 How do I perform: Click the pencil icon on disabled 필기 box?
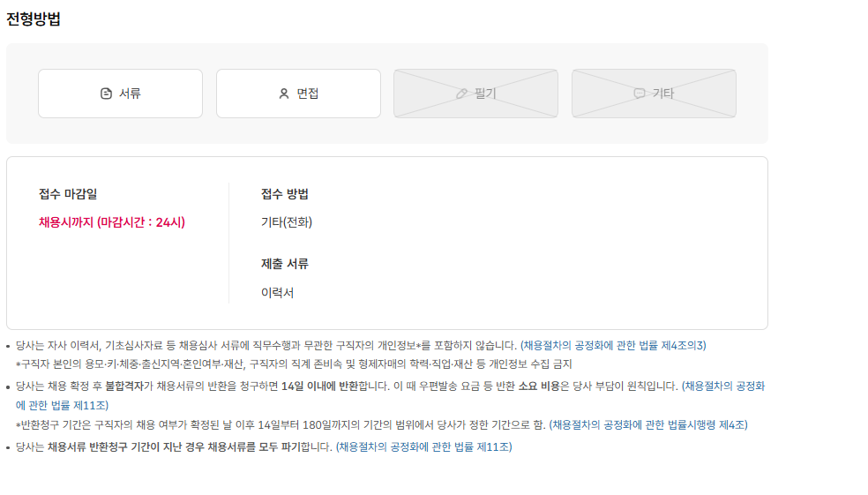(x=461, y=94)
